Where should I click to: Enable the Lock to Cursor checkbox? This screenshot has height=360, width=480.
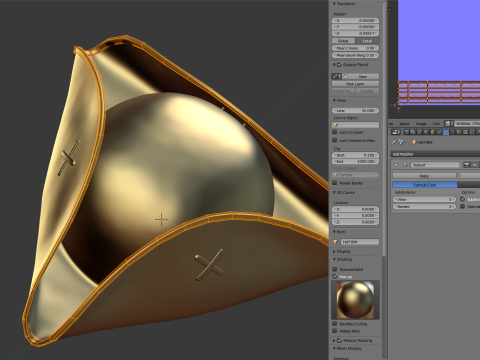335,132
